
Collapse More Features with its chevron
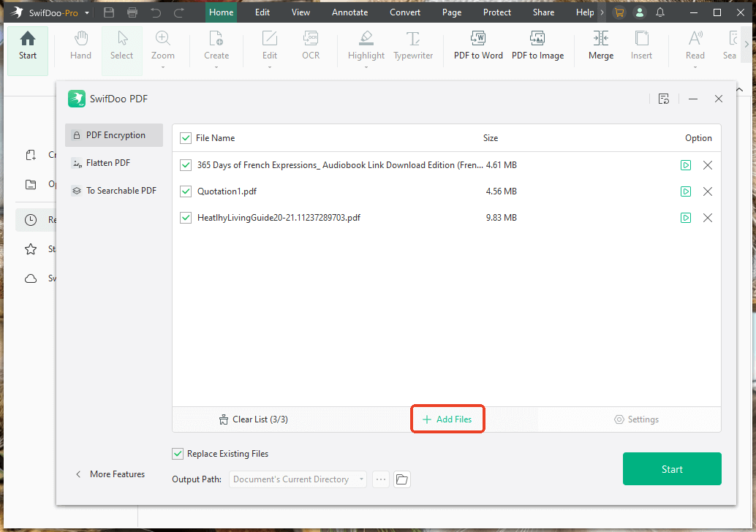pos(78,474)
